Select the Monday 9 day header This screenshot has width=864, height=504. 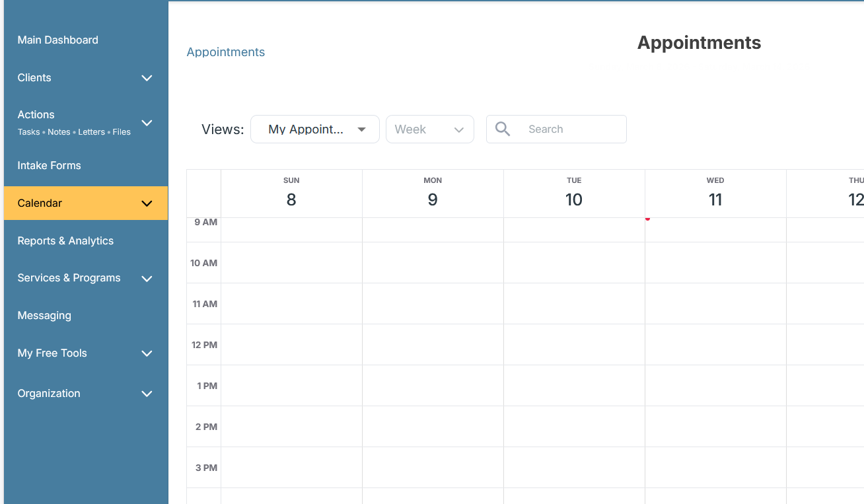pyautogui.click(x=433, y=193)
